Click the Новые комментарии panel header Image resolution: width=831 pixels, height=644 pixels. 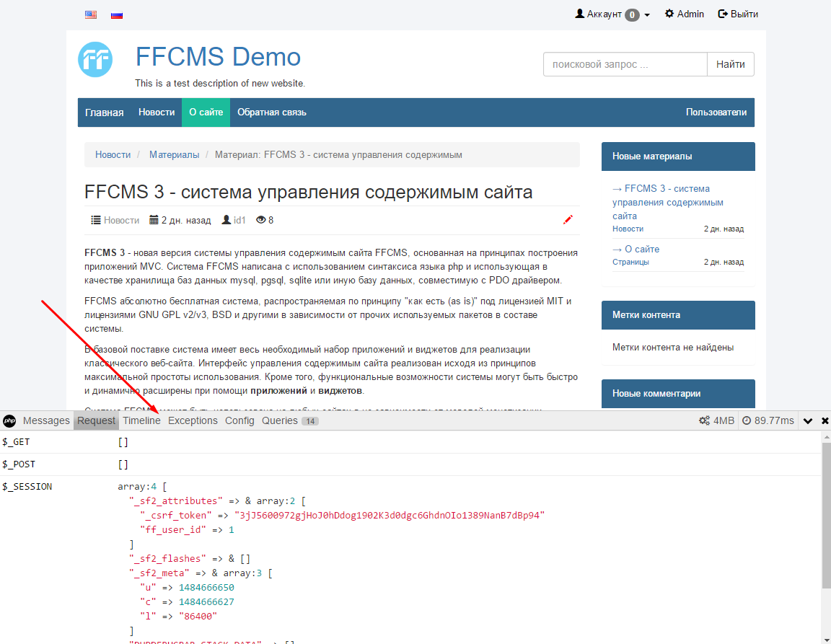[x=678, y=393]
